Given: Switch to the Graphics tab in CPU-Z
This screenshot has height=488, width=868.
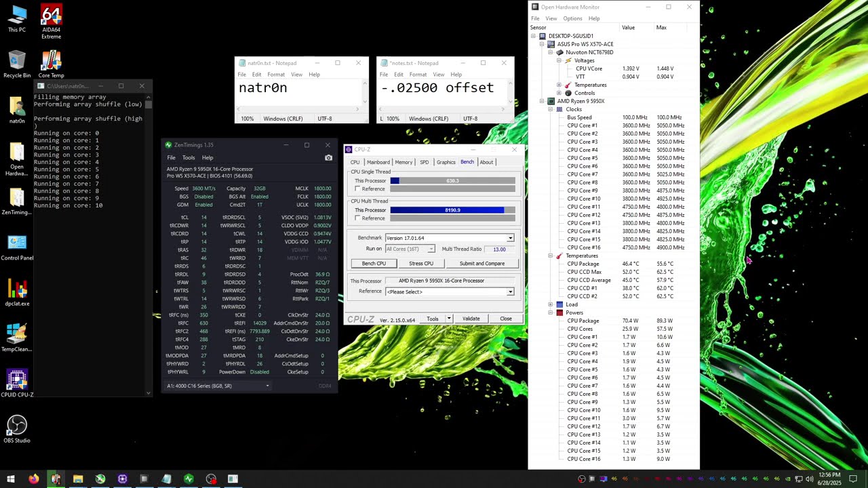Looking at the screenshot, I should 446,162.
